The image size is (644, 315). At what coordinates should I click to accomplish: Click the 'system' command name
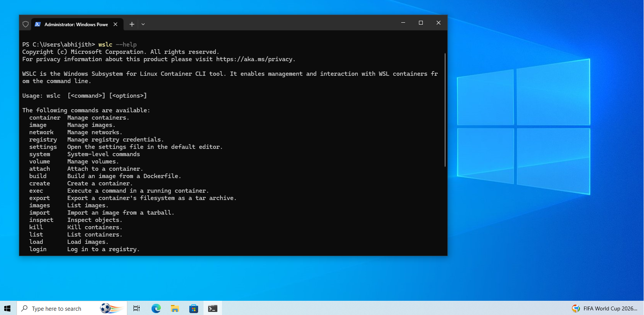click(x=40, y=154)
